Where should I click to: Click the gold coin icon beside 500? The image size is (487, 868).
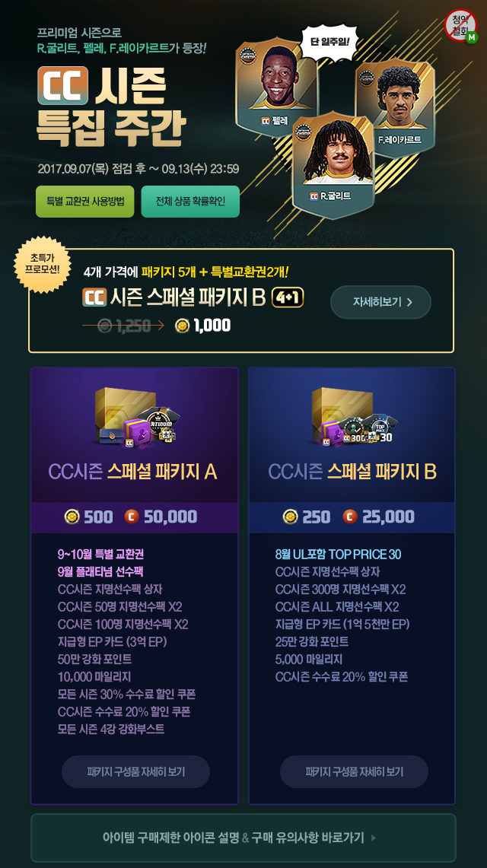pos(72,517)
